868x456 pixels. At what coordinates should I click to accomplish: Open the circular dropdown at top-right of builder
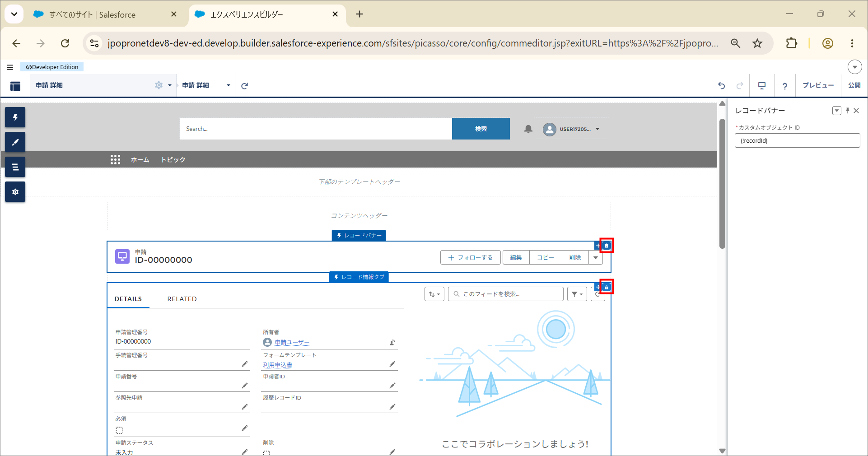pyautogui.click(x=855, y=67)
